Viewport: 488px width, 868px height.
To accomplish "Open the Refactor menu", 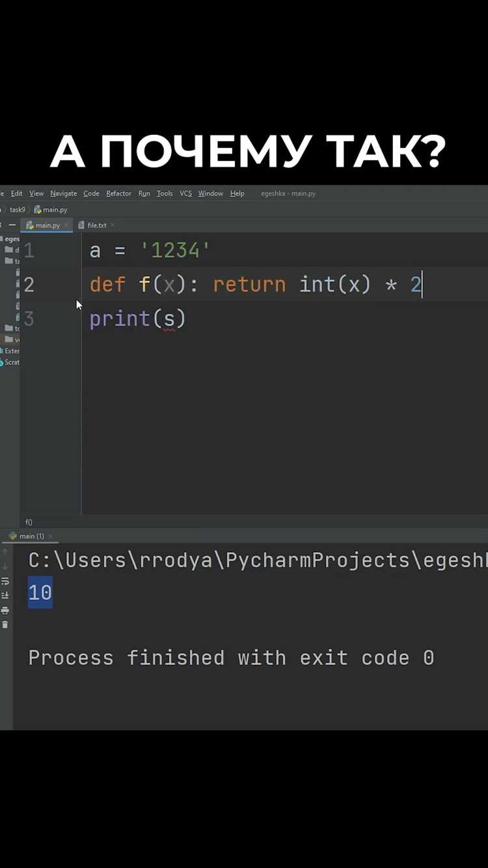I will click(118, 193).
